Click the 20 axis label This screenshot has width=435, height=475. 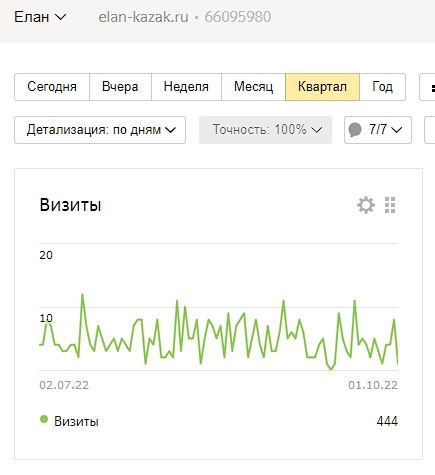(46, 255)
